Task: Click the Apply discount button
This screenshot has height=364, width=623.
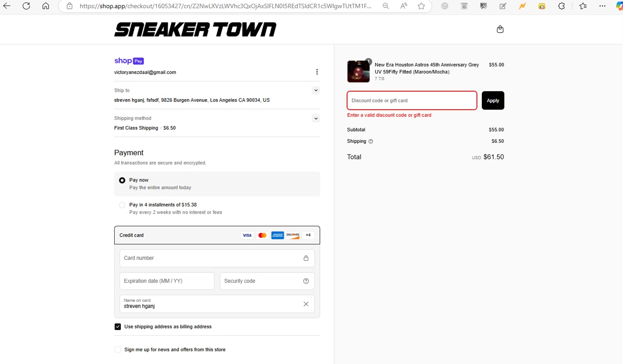Action: 493,100
